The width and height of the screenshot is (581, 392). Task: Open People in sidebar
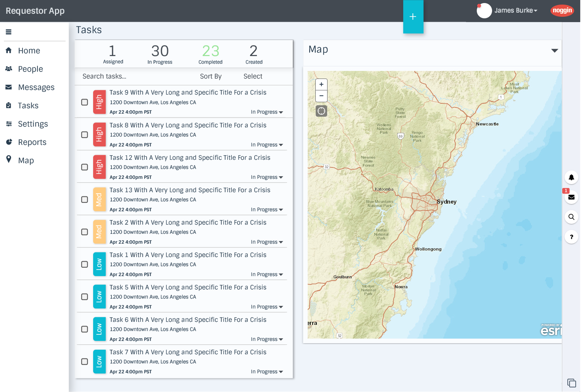(x=31, y=69)
